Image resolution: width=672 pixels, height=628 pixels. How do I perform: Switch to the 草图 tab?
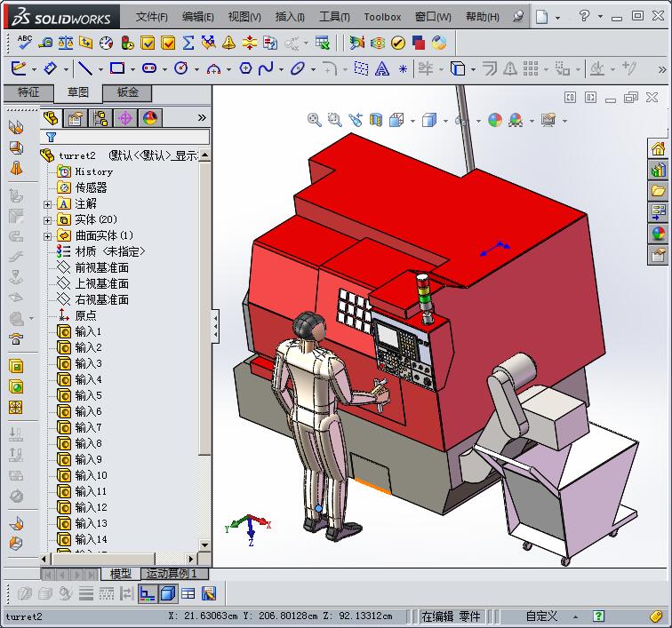[x=78, y=92]
